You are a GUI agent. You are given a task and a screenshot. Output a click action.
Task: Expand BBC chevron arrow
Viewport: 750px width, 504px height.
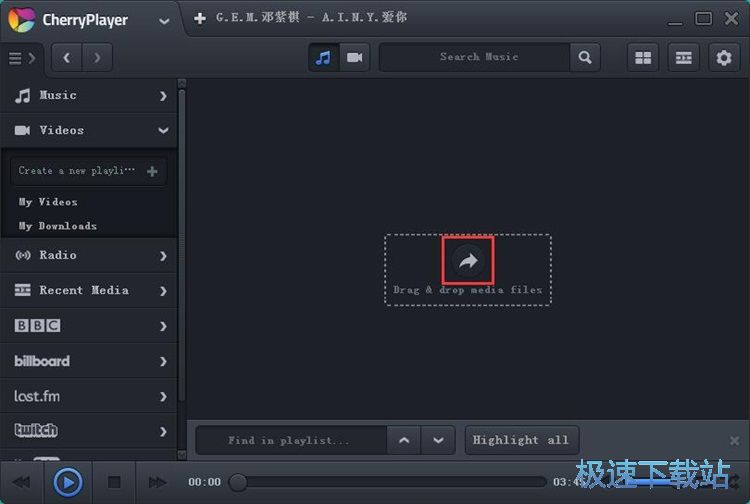point(163,326)
